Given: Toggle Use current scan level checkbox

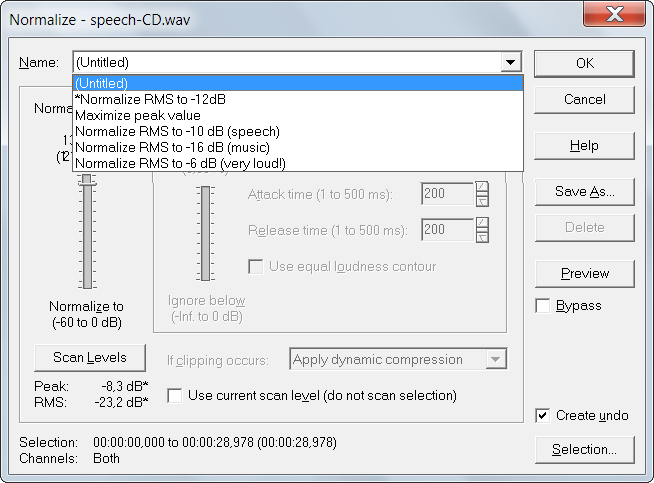Looking at the screenshot, I should tap(175, 396).
